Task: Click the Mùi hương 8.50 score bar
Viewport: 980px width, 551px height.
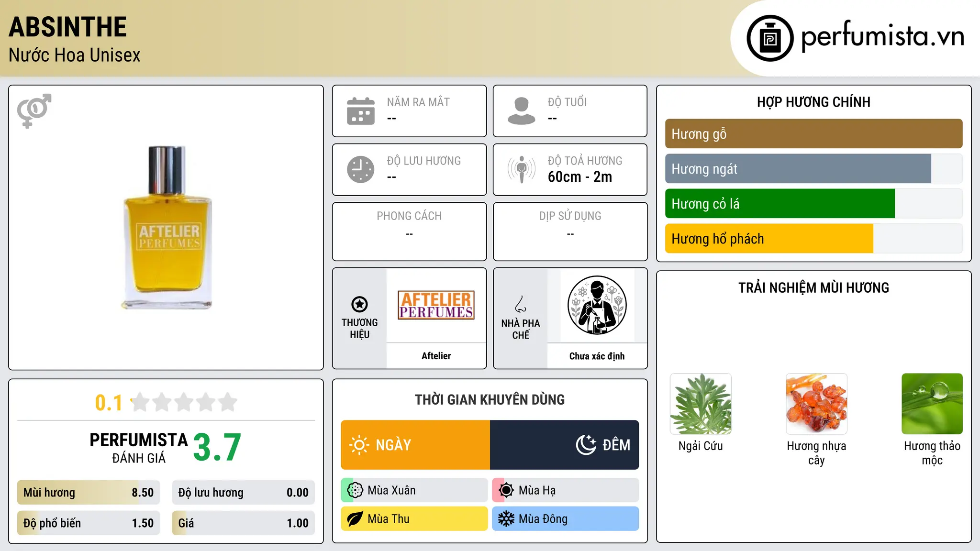Action: pos(89,493)
